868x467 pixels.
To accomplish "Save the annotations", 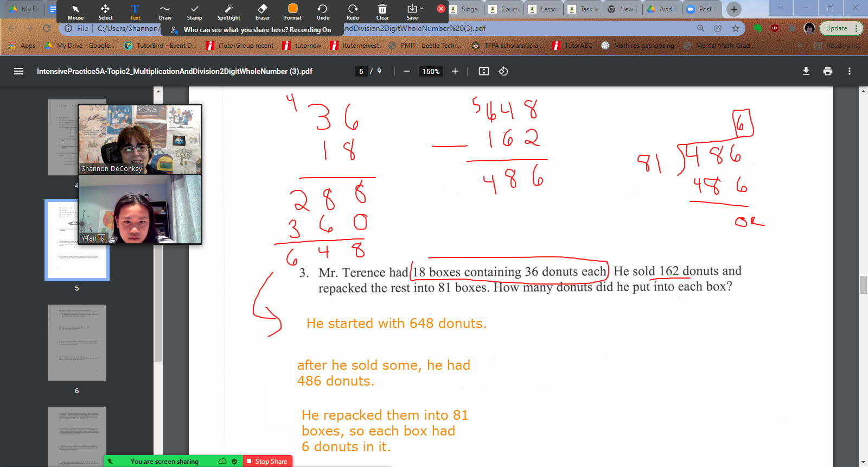I will 412,11.
